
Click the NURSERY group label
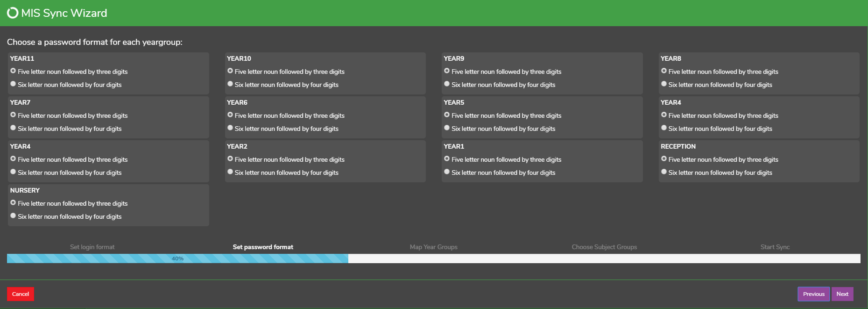click(25, 190)
